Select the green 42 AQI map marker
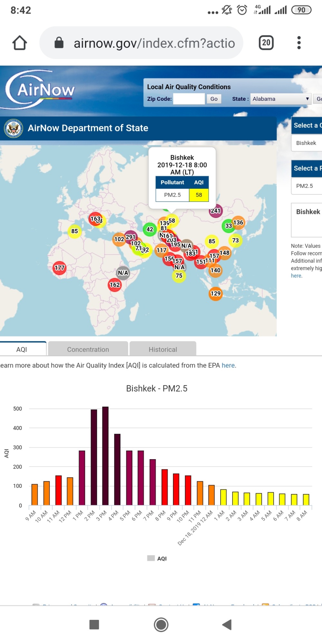The height and width of the screenshot is (644, 322). tap(149, 229)
